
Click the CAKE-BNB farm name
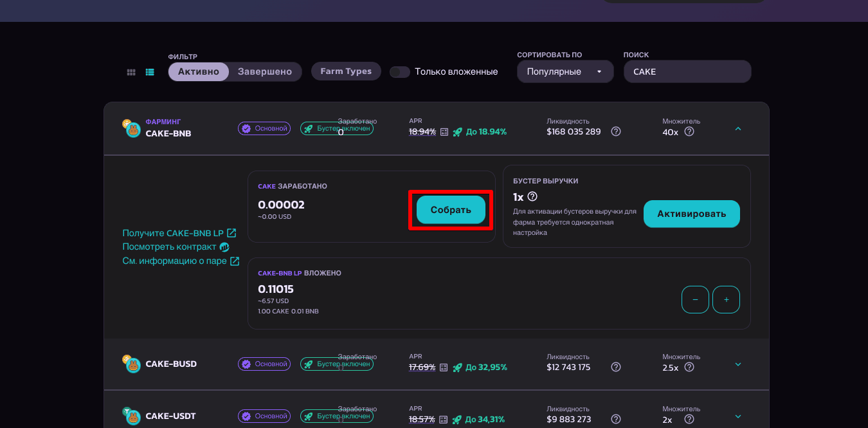point(168,134)
